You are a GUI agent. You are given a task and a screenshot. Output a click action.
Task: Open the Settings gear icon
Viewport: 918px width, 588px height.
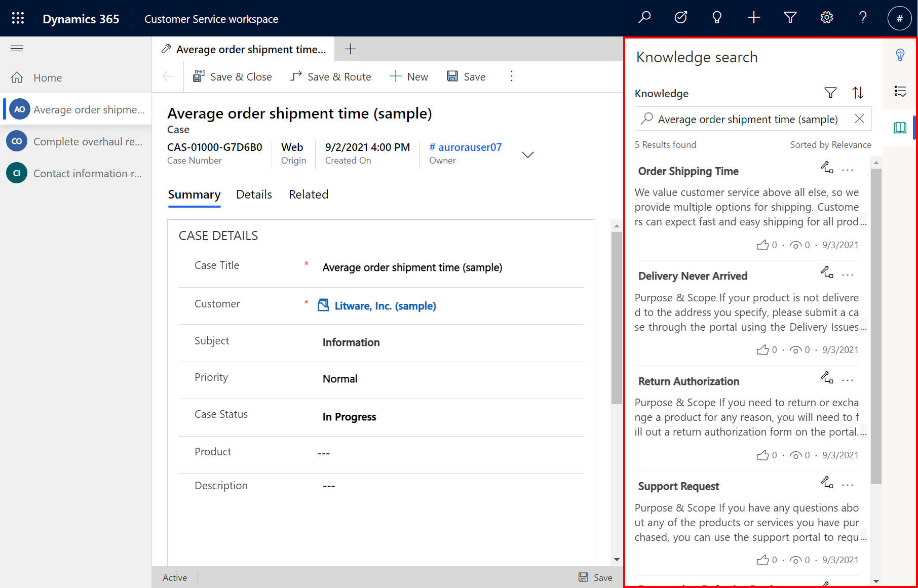tap(826, 18)
